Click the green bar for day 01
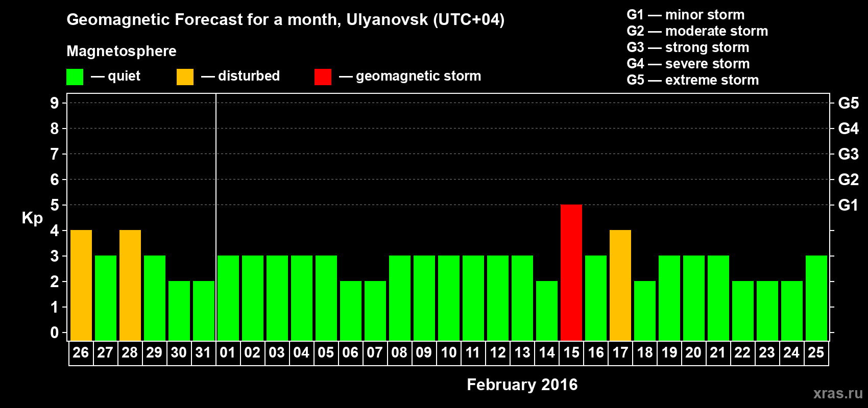This screenshot has width=868, height=408. (228, 298)
